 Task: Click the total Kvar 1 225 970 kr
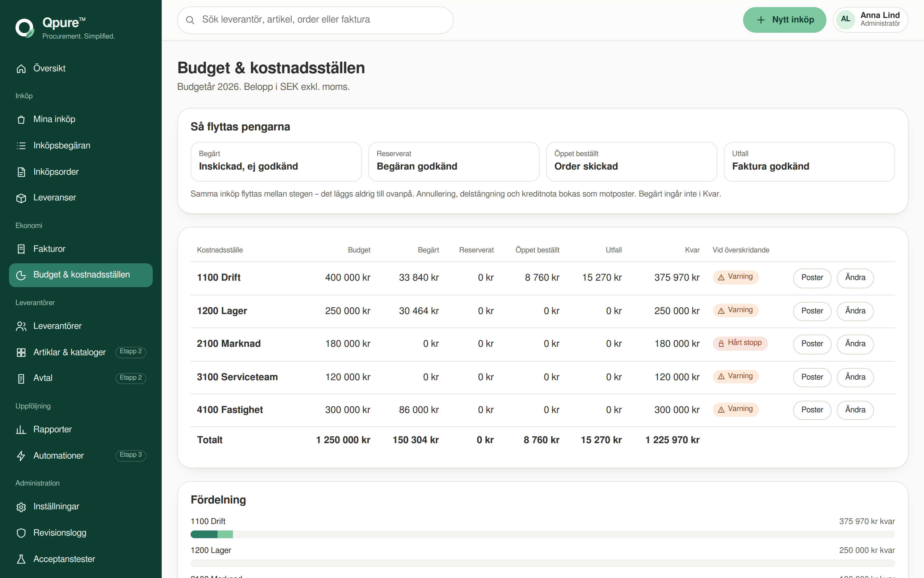pos(672,440)
